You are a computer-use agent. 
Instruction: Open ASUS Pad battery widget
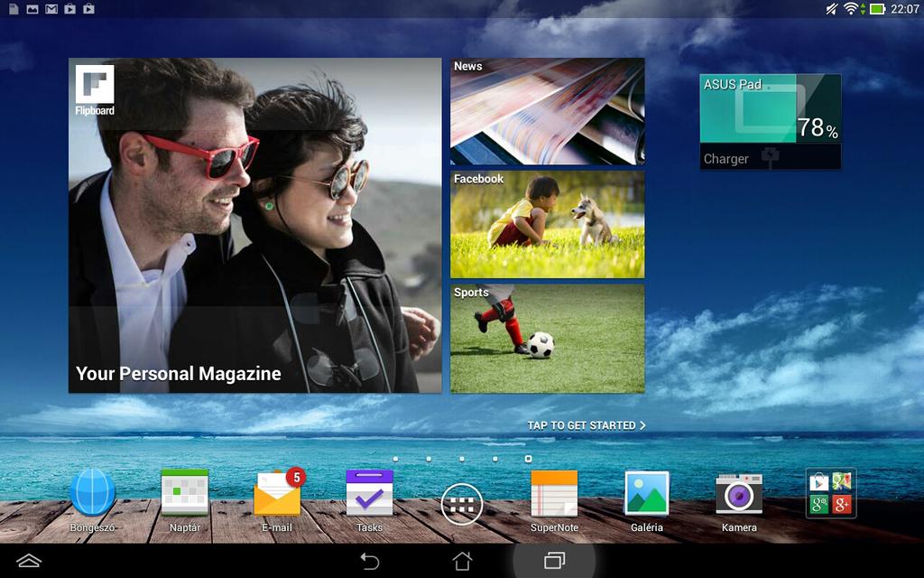[x=771, y=122]
